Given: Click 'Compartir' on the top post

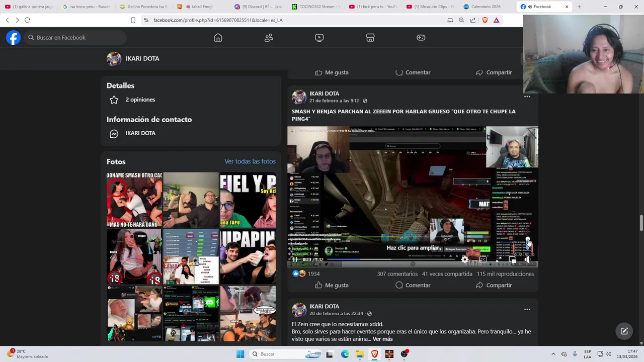Looking at the screenshot, I should tap(494, 72).
